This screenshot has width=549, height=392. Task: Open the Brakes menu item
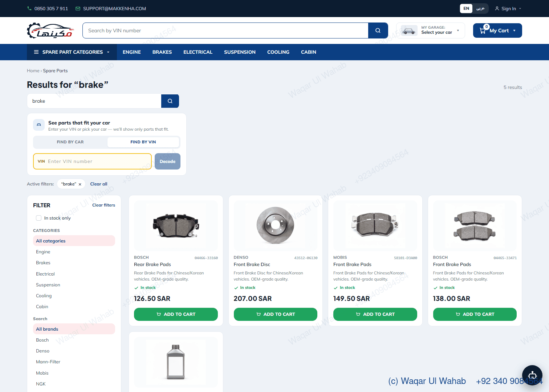(x=162, y=52)
